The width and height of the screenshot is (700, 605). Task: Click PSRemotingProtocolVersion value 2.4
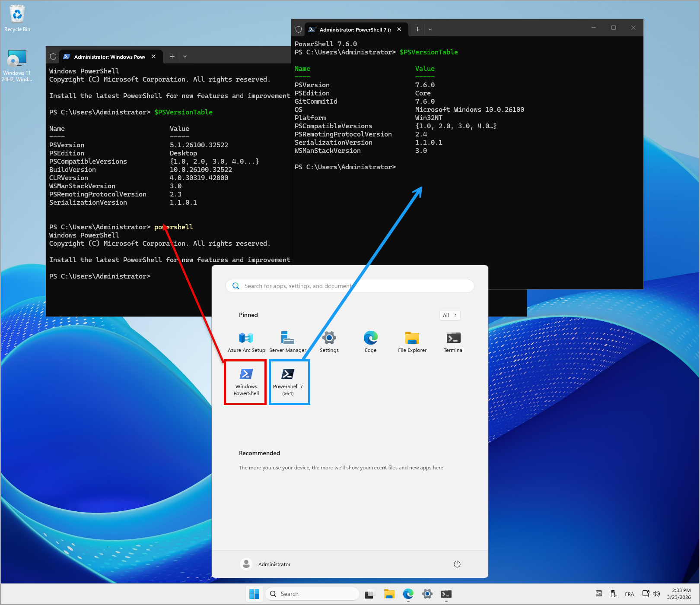click(421, 134)
